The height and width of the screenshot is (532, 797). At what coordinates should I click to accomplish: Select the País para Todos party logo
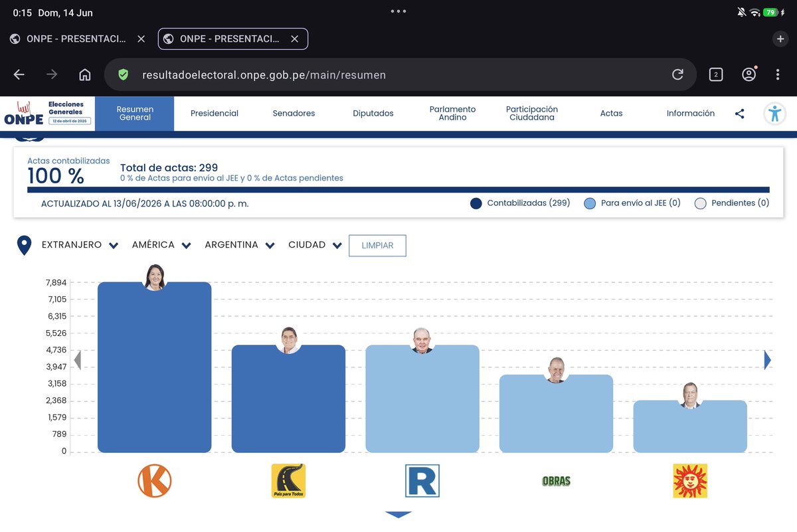click(288, 481)
